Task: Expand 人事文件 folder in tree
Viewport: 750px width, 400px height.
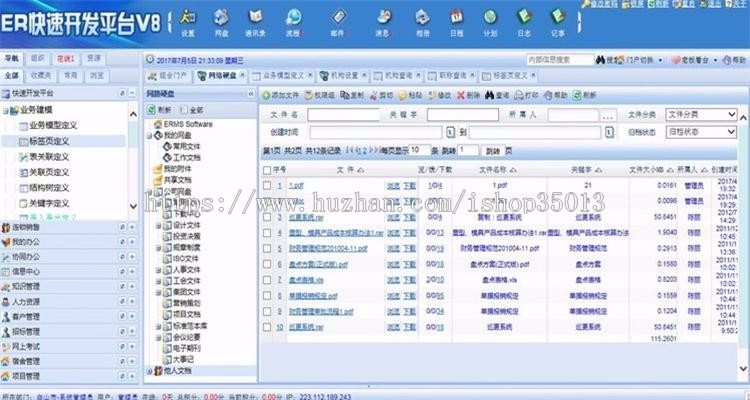Action: 158,270
